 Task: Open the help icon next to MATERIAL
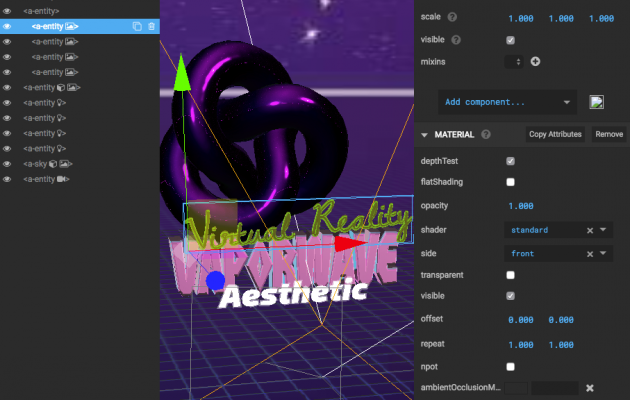click(486, 134)
